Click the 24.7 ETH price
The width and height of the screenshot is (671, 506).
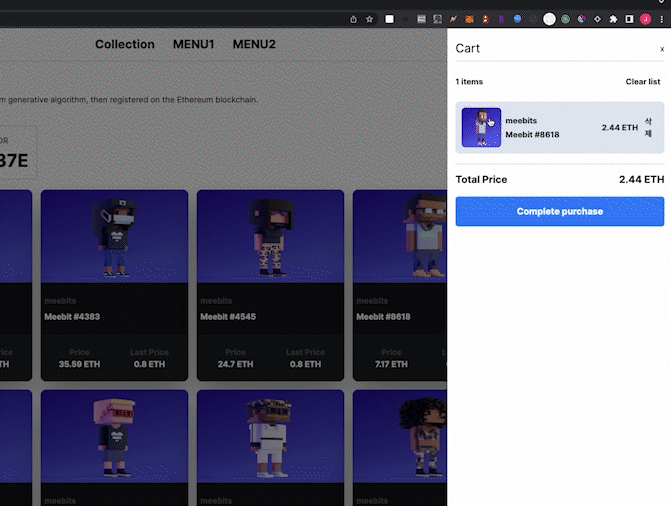tap(235, 364)
